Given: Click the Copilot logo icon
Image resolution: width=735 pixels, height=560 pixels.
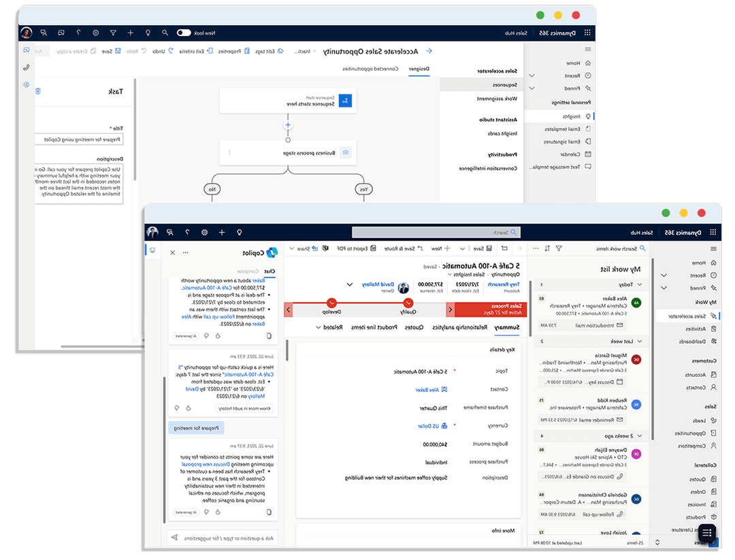Looking at the screenshot, I should click(273, 252).
